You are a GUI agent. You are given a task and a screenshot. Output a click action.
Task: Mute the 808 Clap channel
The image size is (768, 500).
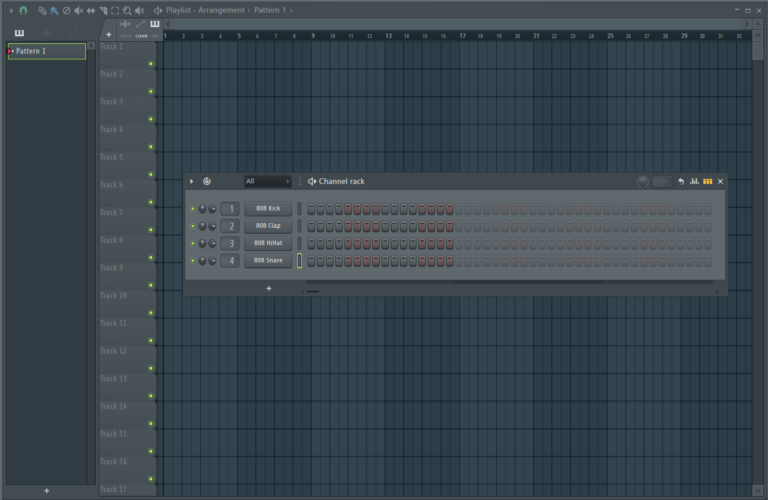point(192,226)
